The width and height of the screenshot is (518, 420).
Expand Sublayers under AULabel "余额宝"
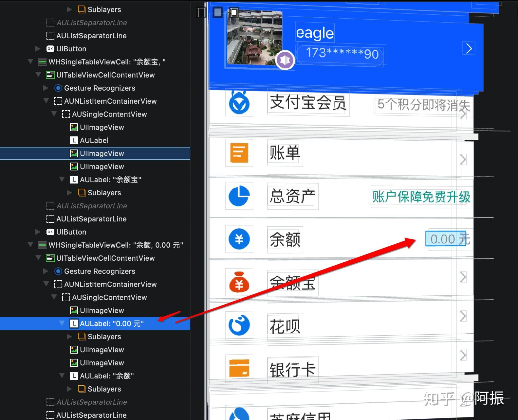click(69, 193)
